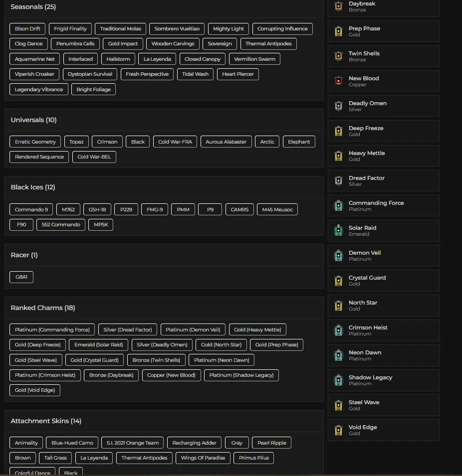Click the Neon Dawn charm name
462x476 pixels.
click(x=365, y=352)
